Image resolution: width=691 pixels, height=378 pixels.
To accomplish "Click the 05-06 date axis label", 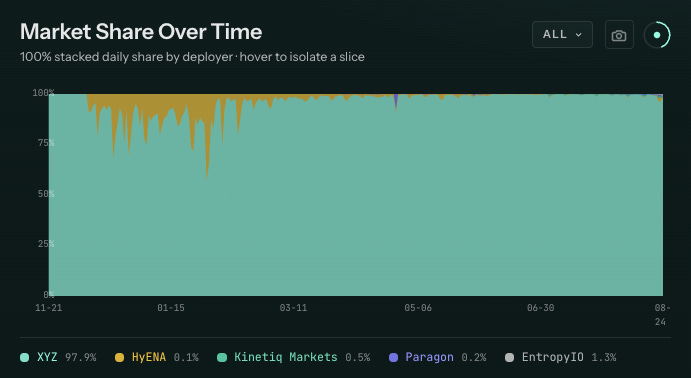I will (x=418, y=308).
